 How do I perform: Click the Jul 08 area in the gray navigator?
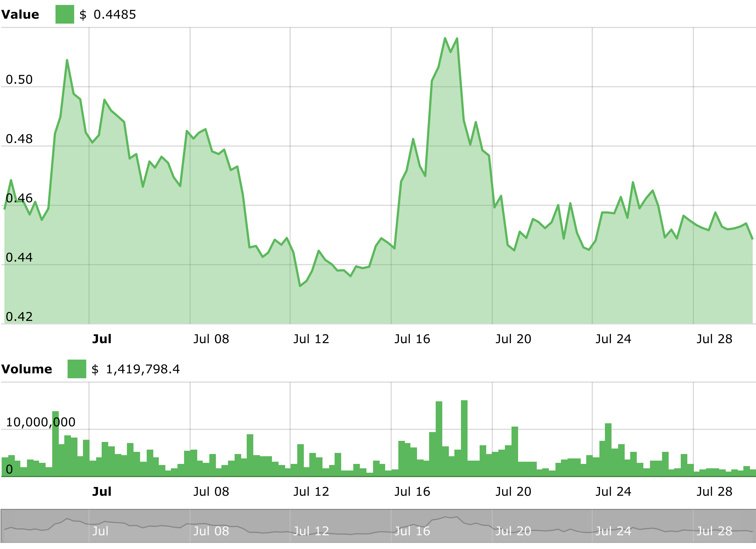[x=211, y=531]
